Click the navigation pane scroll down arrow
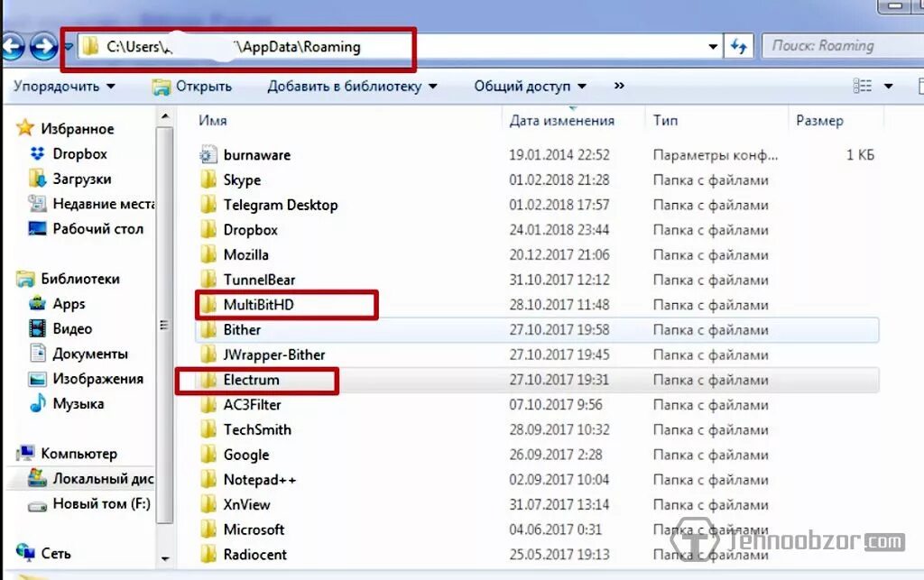Viewport: 924px width, 580px height. [165, 558]
